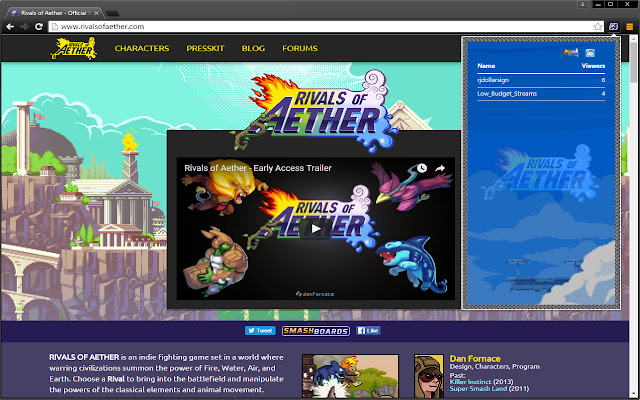This screenshot has height=400, width=640.
Task: Click the page vertical scrollbar thumb
Action: [633, 62]
